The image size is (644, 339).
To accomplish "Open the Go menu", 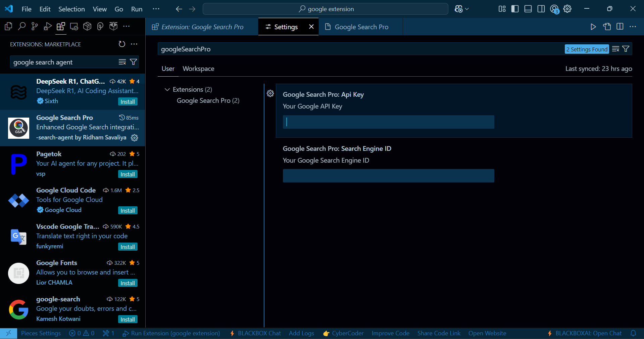I will point(119,9).
